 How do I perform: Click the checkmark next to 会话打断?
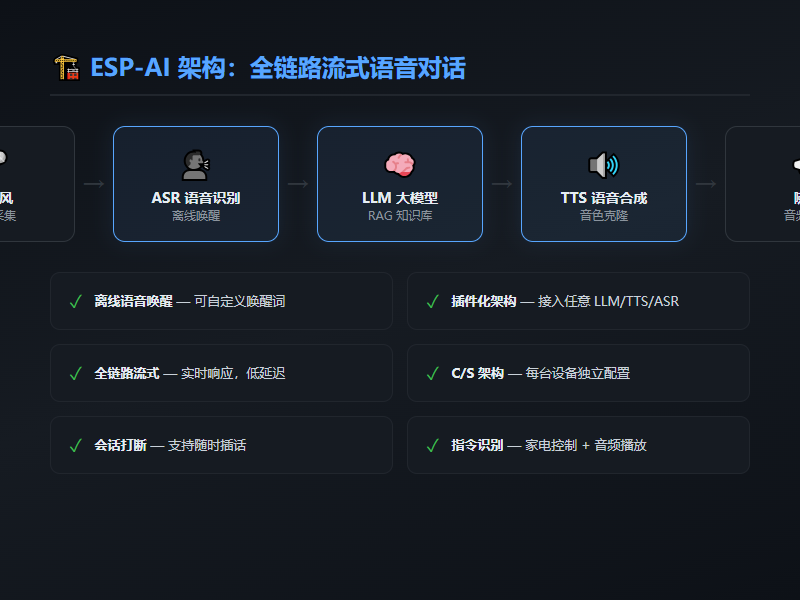pos(75,445)
